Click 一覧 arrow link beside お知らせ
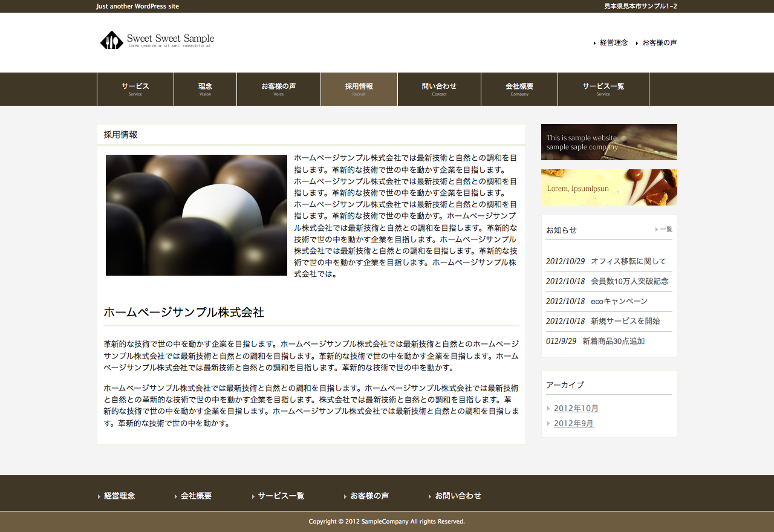Screen dimensions: 774x532 click(665, 230)
